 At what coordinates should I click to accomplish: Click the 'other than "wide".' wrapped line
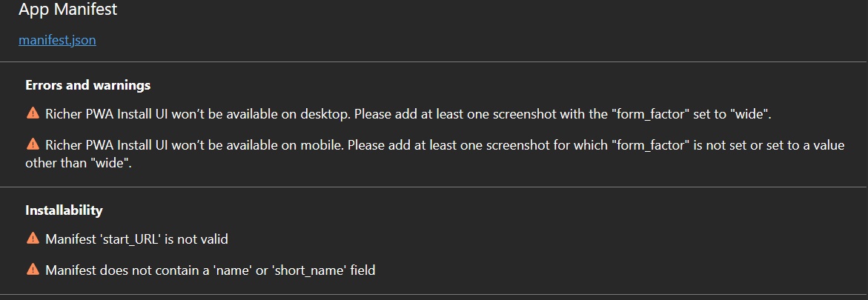(x=78, y=163)
